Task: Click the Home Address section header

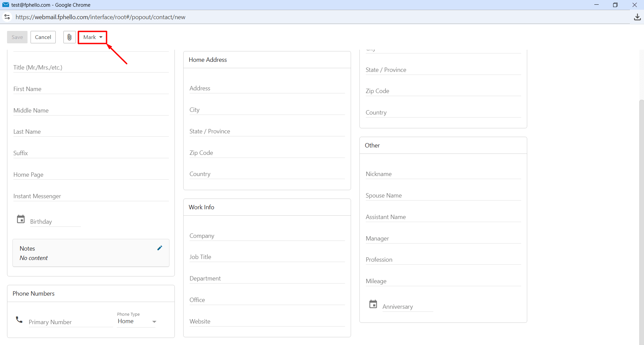Action: 267,60
